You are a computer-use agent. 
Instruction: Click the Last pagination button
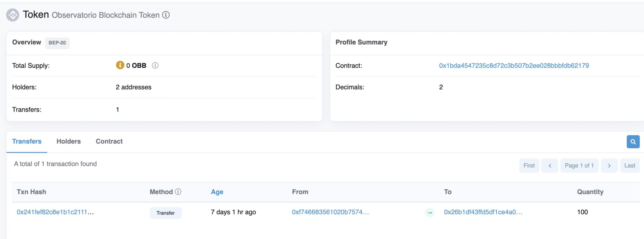click(630, 166)
